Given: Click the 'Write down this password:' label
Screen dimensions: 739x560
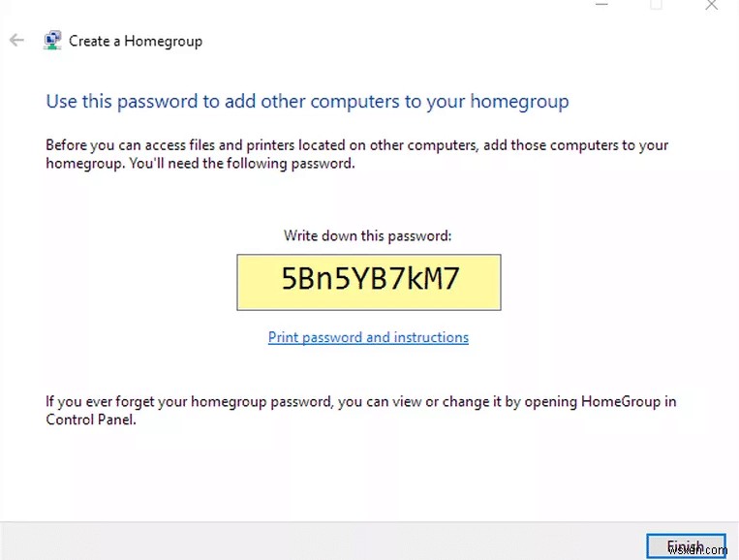Looking at the screenshot, I should (368, 235).
